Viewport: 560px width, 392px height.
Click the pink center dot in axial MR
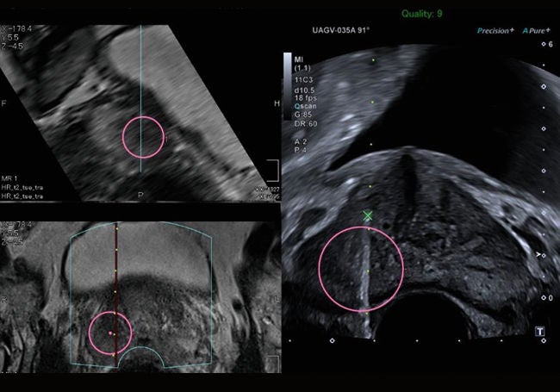(110, 333)
